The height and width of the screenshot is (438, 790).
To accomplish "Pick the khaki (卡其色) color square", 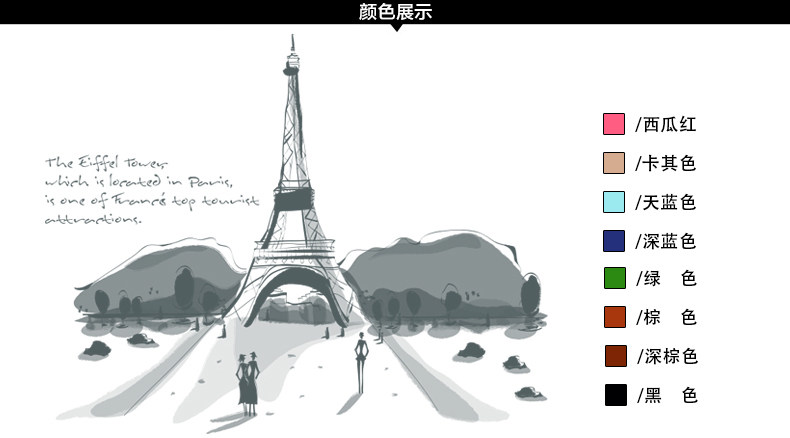I will (x=614, y=163).
